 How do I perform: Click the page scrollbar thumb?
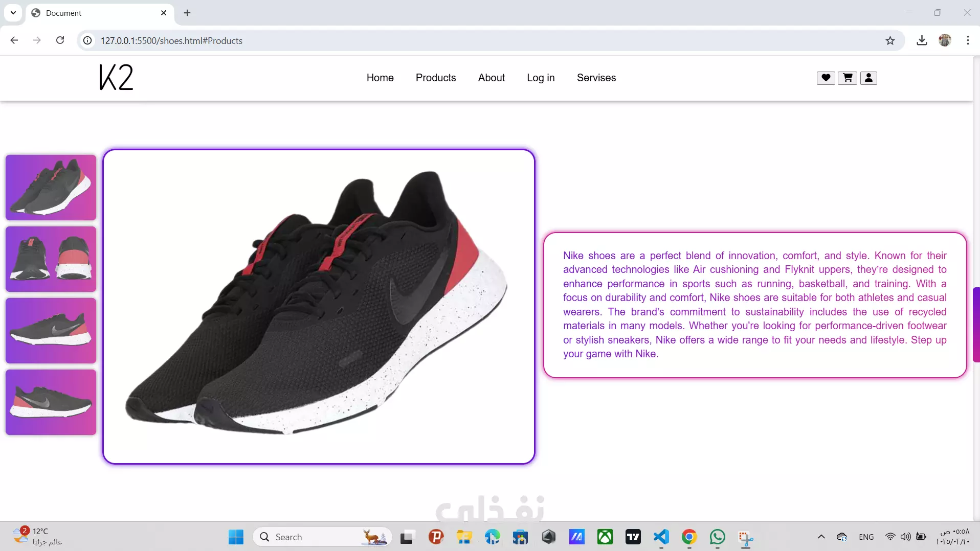point(976,325)
